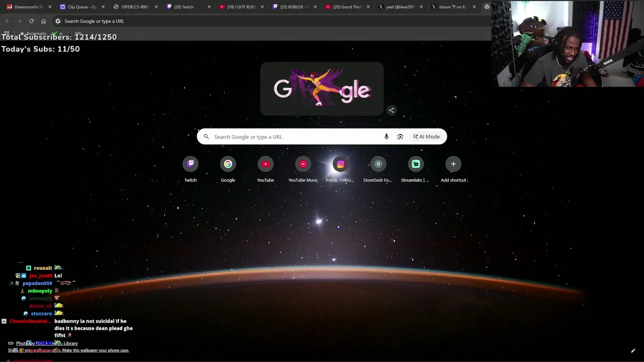The width and height of the screenshot is (644, 362).
Task: Click 'Today's Subs: 11/50' overlay text
Action: 40,49
